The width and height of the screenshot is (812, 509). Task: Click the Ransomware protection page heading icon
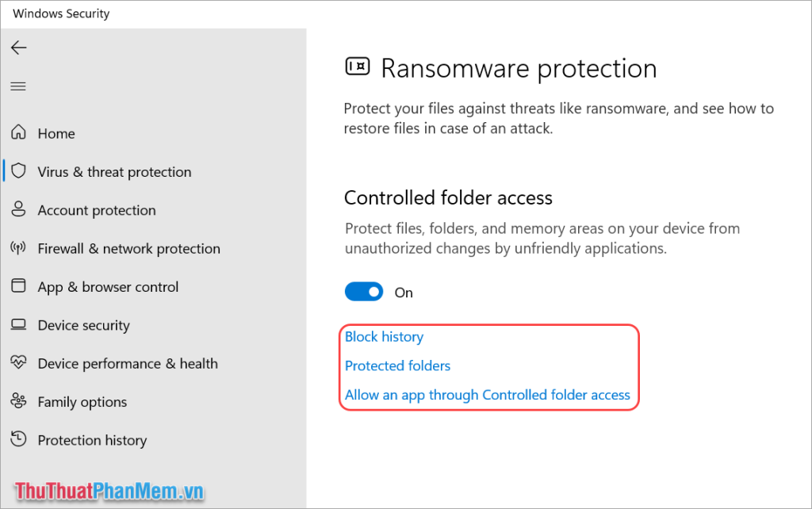pyautogui.click(x=358, y=67)
